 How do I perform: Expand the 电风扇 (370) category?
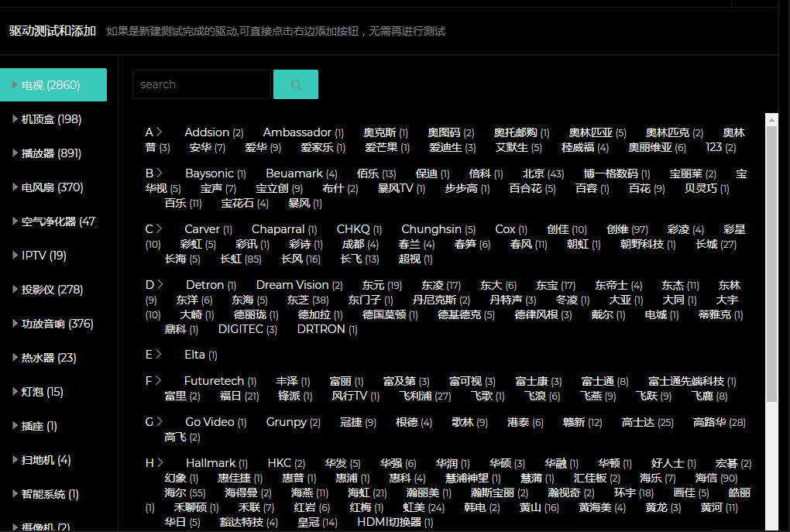53,187
